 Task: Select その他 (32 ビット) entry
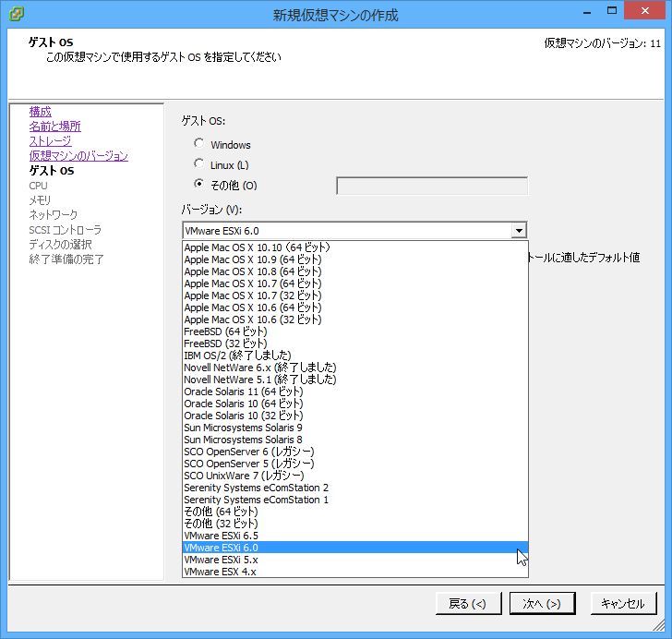click(354, 524)
